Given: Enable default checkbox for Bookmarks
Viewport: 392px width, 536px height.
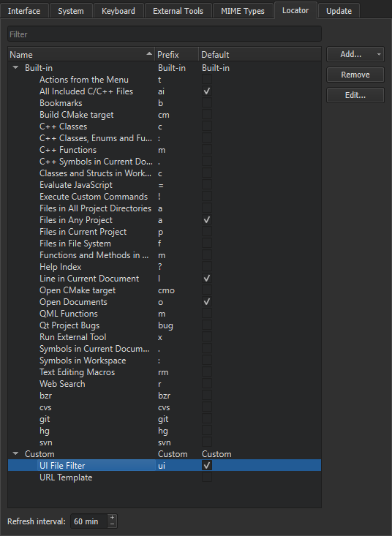Looking at the screenshot, I should click(x=207, y=103).
